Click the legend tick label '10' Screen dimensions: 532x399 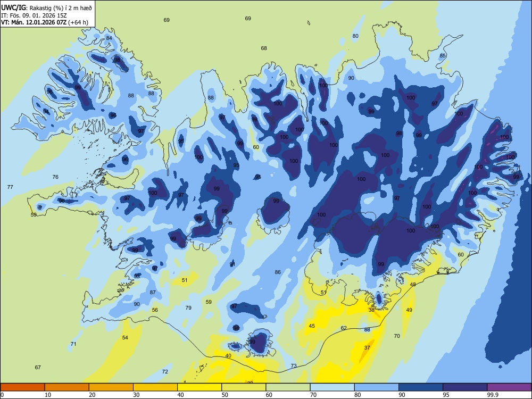[x=48, y=395]
